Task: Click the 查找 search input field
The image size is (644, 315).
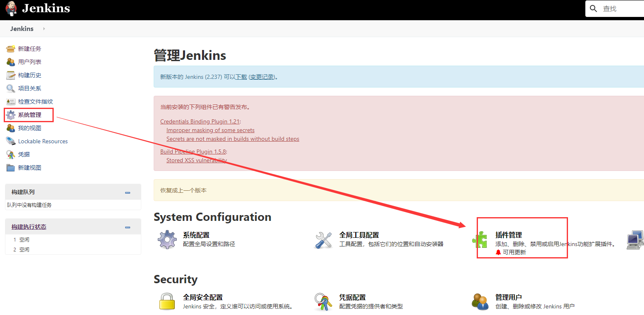Action: click(623, 9)
